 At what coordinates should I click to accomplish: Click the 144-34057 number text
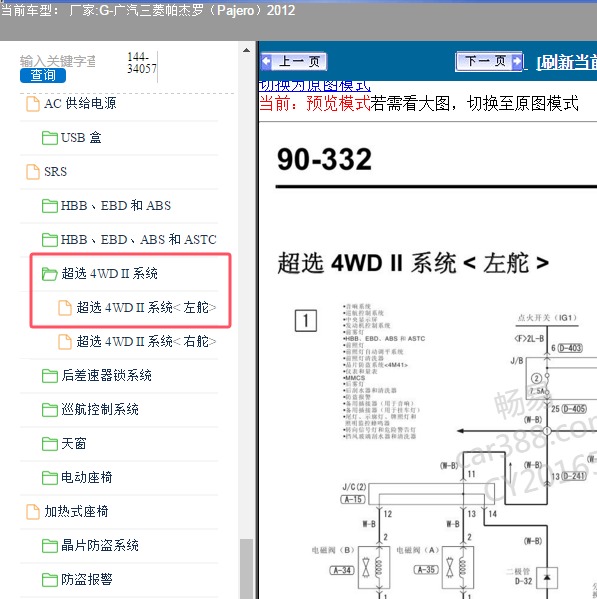[x=142, y=63]
